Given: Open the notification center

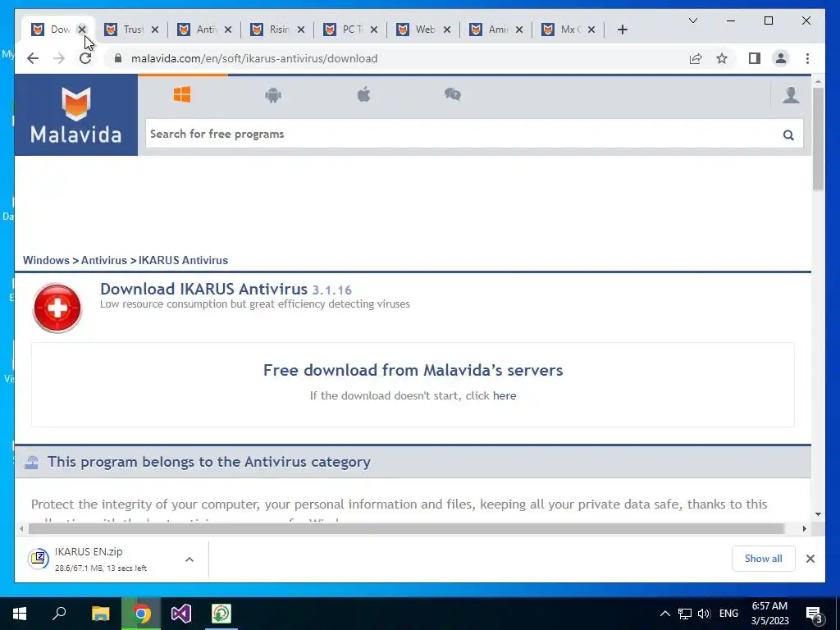Looking at the screenshot, I should 815,614.
